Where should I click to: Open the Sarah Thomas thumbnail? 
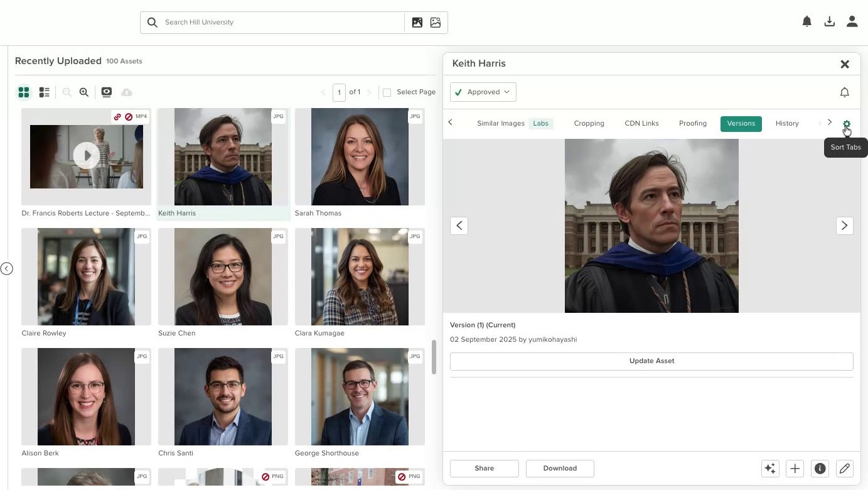point(360,156)
